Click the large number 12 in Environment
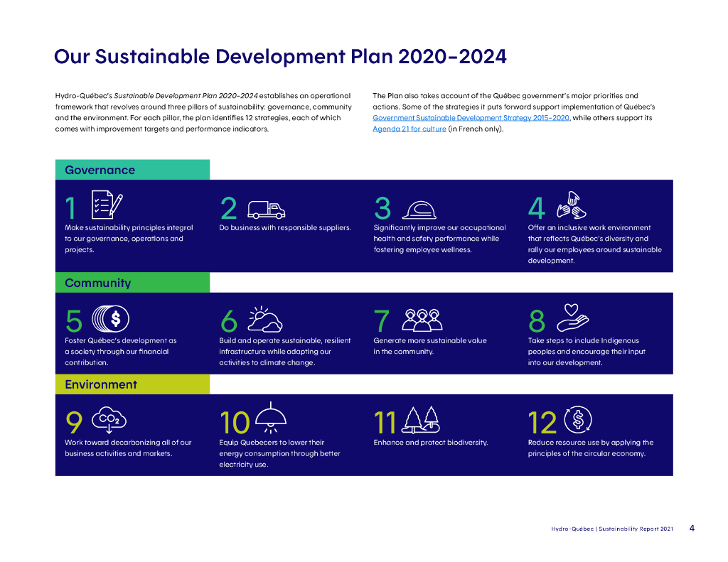The width and height of the screenshot is (728, 562). (542, 423)
